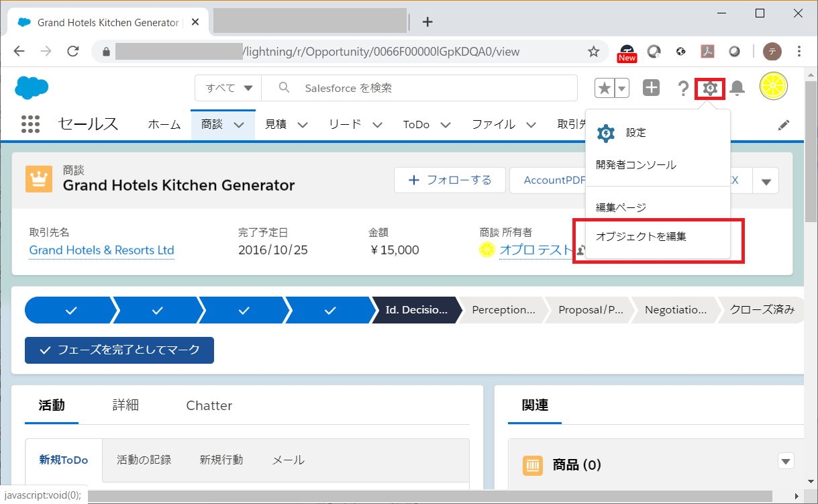
Task: Click the Chrome profile avatar button
Action: pyautogui.click(x=772, y=51)
